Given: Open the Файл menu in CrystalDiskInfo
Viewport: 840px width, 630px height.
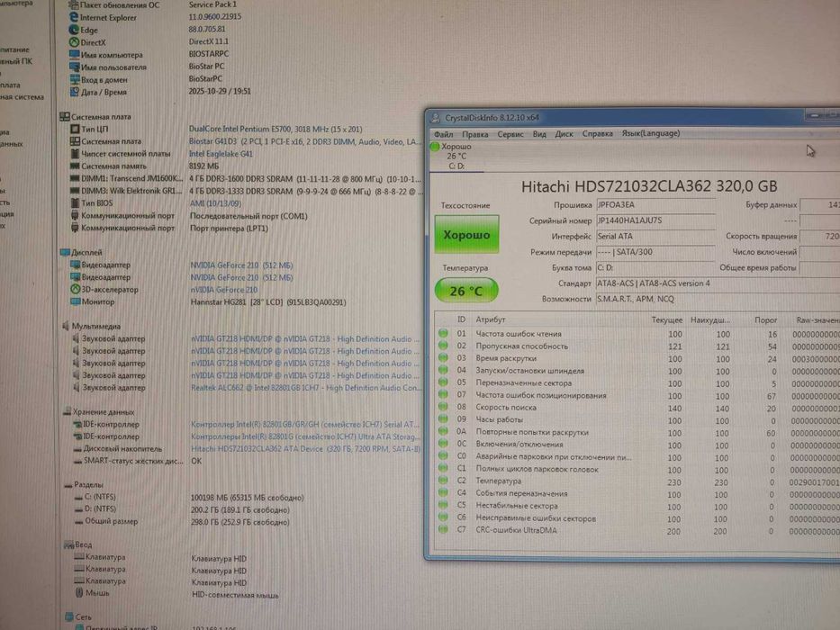Looking at the screenshot, I should (x=443, y=134).
